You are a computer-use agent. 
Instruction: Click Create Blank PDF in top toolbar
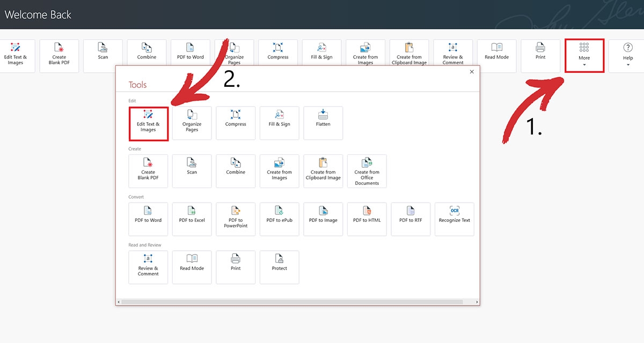point(59,56)
